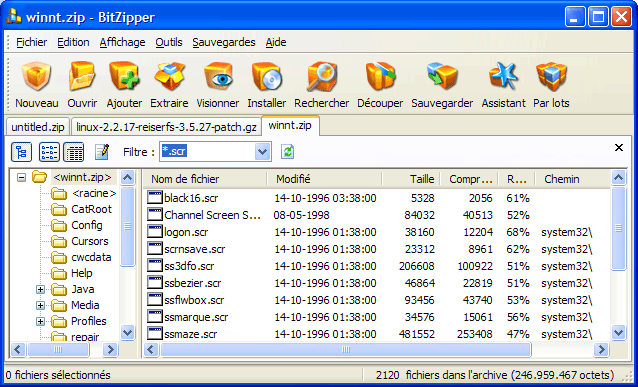The width and height of the screenshot is (638, 387).
Task: Select file ssmarque.scr
Action: coord(196,317)
